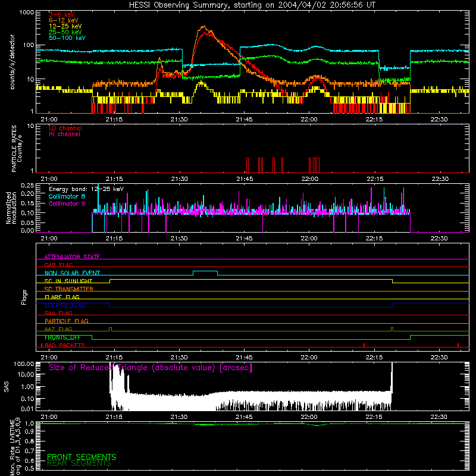This screenshot has height=476, width=476.
Task: Click the 0.25 tick on modulation axis
Action: (x=27, y=186)
